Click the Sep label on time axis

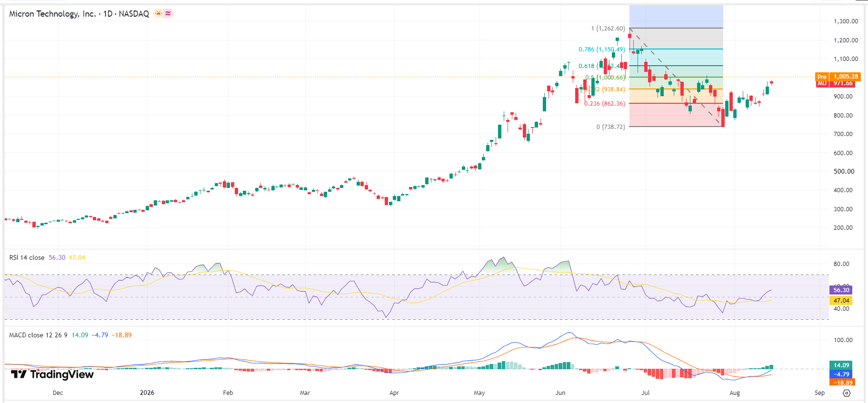819,393
